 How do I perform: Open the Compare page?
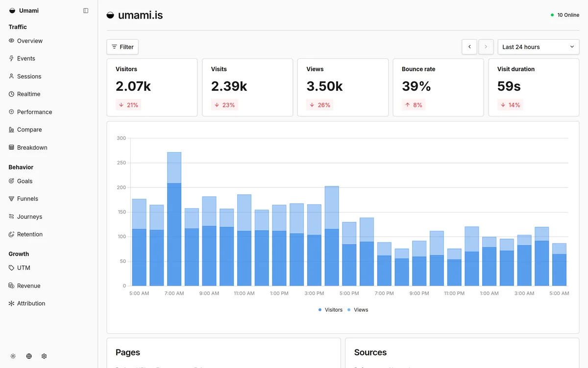point(29,130)
